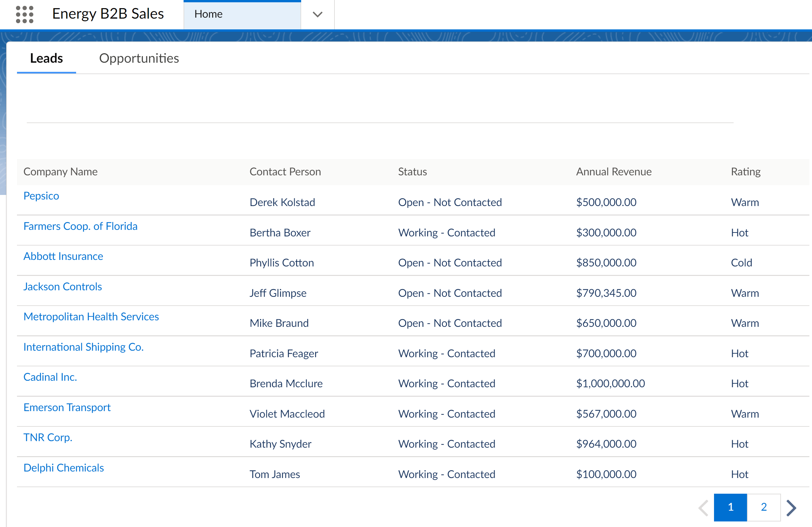Click the $300,000.00 revenue cell
The height and width of the screenshot is (527, 812).
coord(606,232)
